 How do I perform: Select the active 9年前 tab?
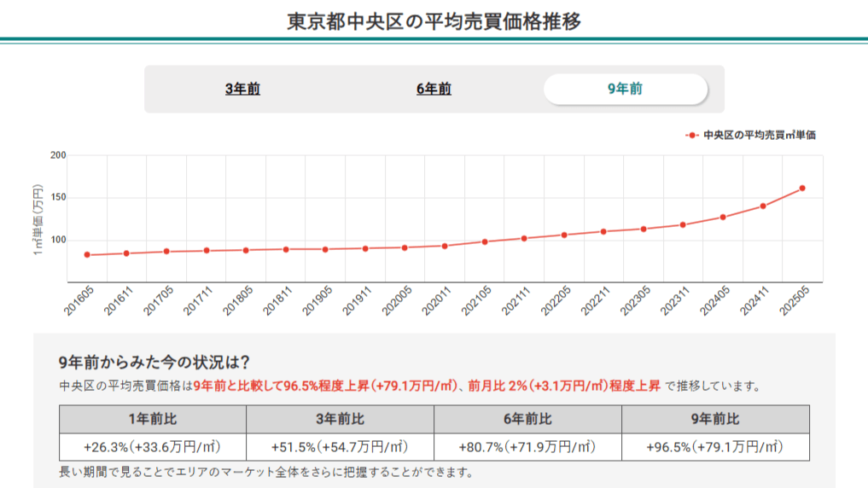click(x=625, y=89)
